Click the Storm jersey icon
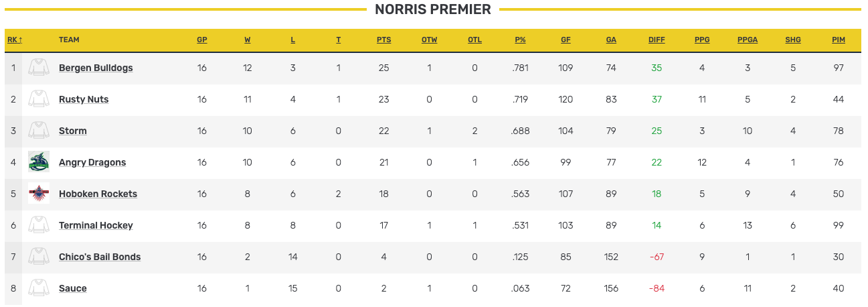 [39, 131]
